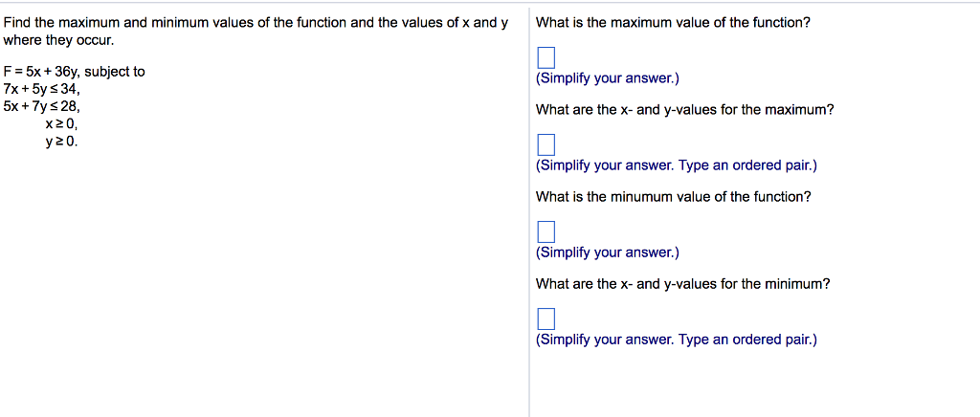980x417 pixels.
Task: Click the 'where they occur.' text line
Action: 58,40
